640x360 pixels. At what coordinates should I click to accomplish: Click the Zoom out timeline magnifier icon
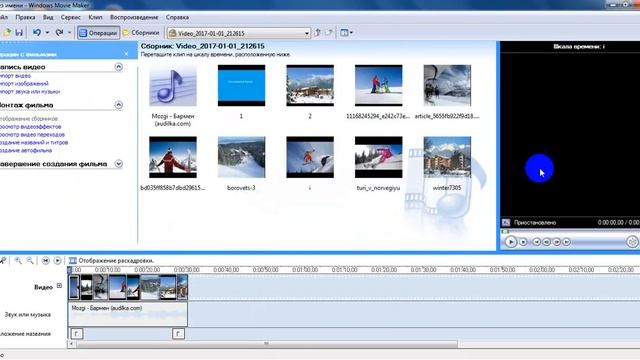30,260
